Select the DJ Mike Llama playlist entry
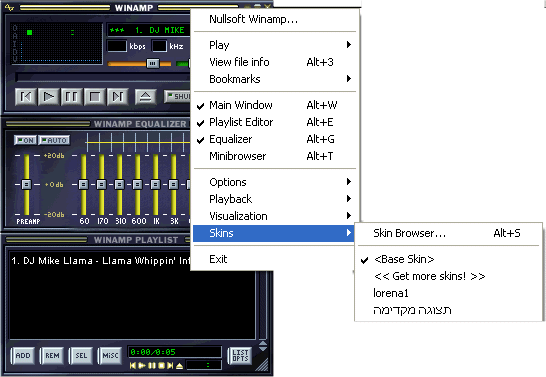 (x=101, y=261)
